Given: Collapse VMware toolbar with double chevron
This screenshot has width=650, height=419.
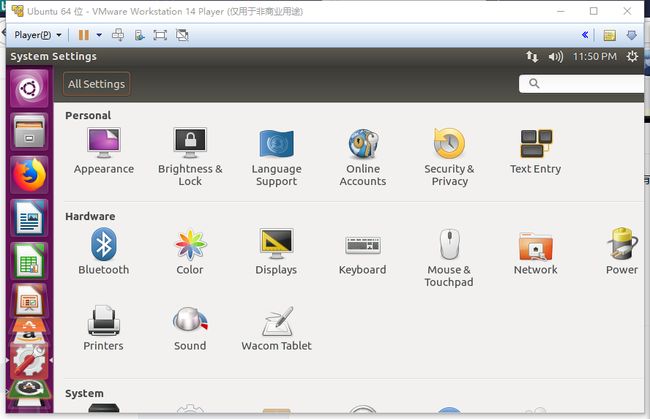Looking at the screenshot, I should pyautogui.click(x=585, y=35).
